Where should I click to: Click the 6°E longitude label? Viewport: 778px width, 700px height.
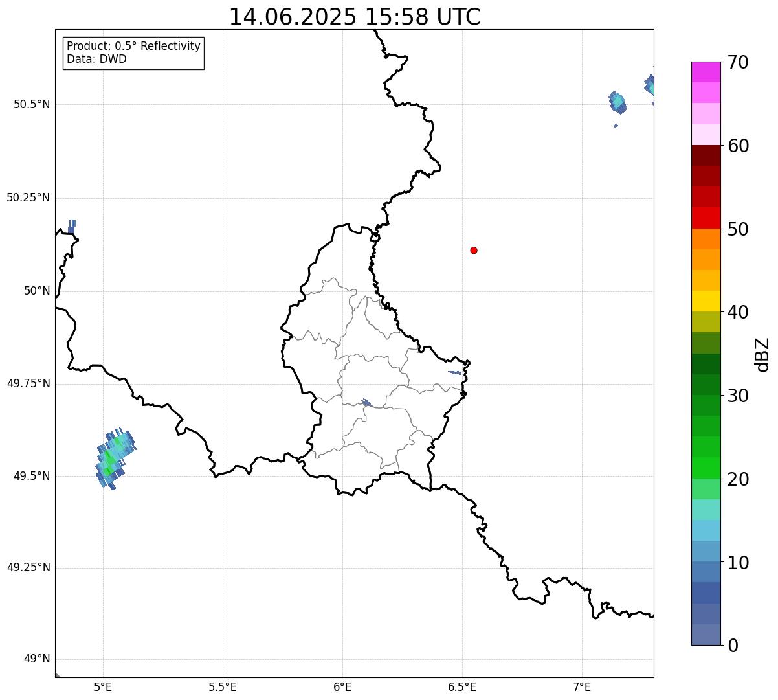[x=342, y=686]
